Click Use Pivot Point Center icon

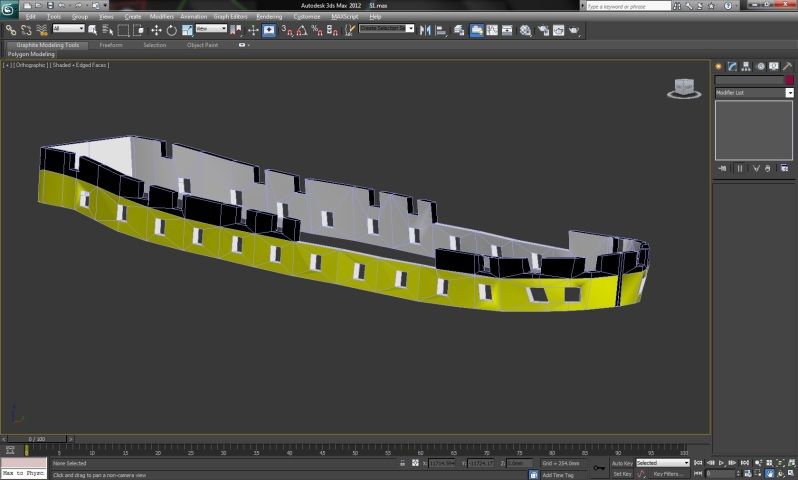[x=236, y=31]
